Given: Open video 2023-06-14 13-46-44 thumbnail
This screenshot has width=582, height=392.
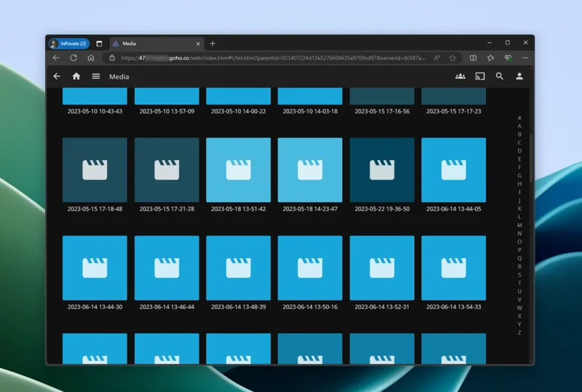Looking at the screenshot, I should pyautogui.click(x=167, y=268).
